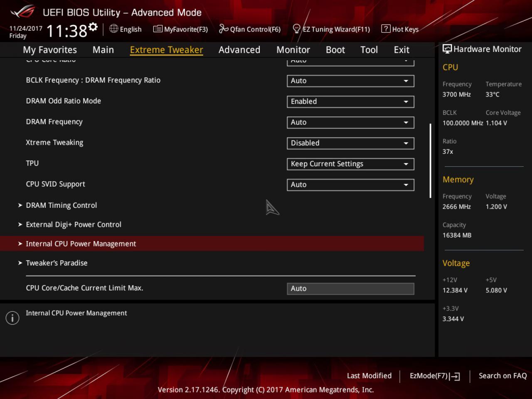Open the Boot tab
The height and width of the screenshot is (399, 532).
tap(335, 50)
